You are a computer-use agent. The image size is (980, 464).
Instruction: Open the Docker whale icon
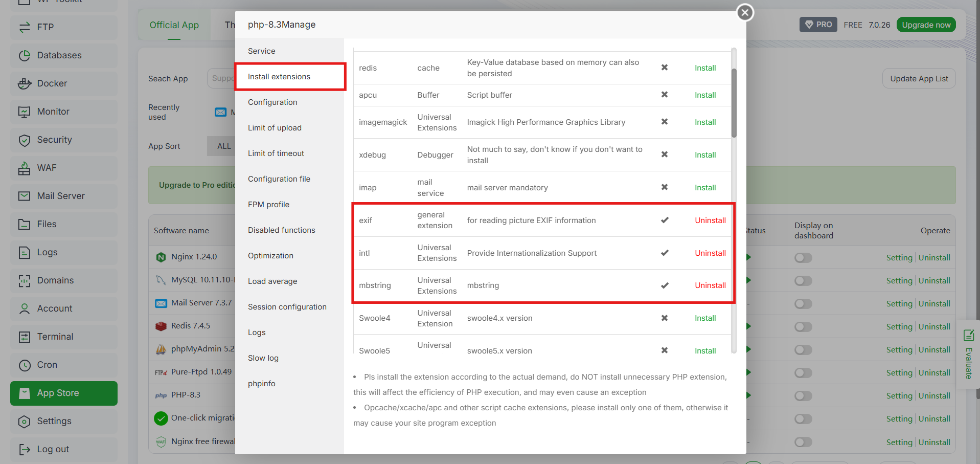(x=24, y=83)
